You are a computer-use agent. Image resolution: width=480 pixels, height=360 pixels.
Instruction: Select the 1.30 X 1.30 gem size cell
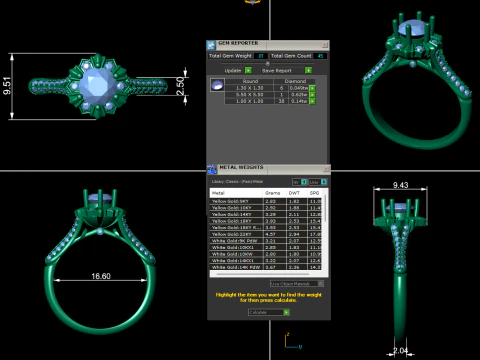(250, 88)
